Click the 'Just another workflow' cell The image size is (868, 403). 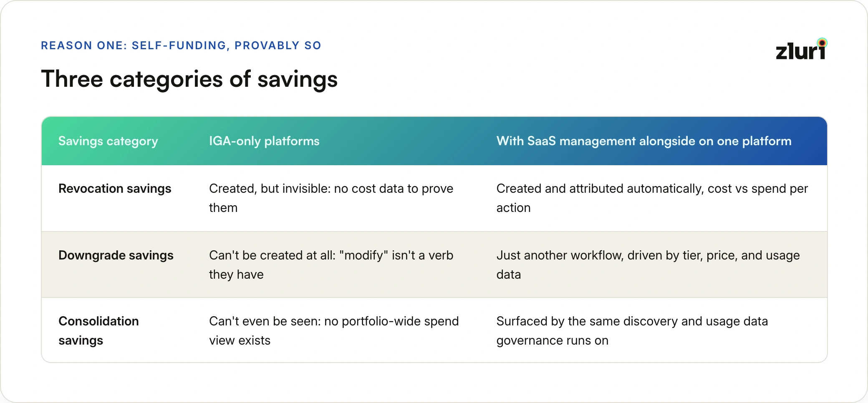click(648, 265)
